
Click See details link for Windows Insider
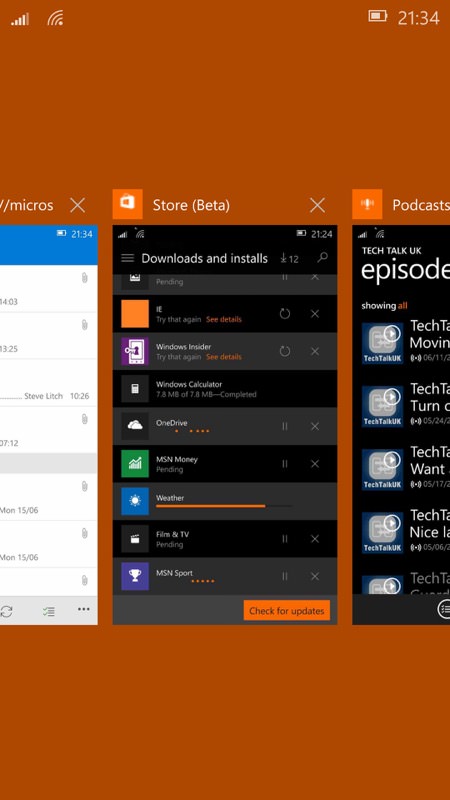pos(224,357)
